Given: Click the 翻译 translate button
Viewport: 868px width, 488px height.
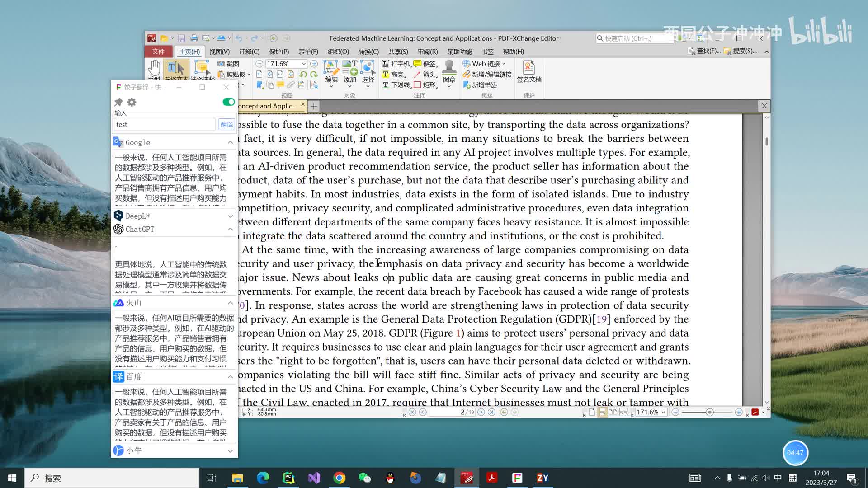Looking at the screenshot, I should click(x=226, y=125).
